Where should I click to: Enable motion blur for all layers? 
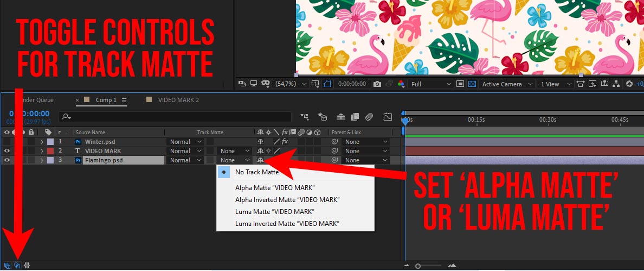click(x=369, y=117)
